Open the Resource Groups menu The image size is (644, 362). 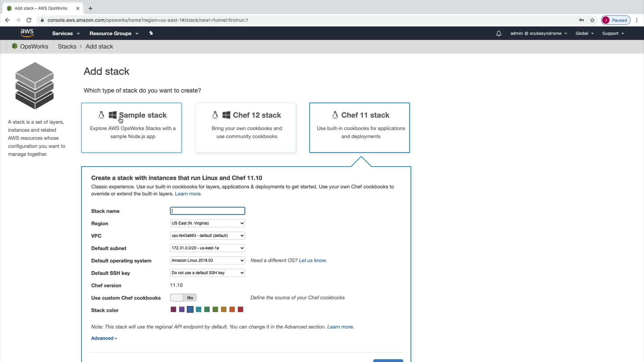click(x=114, y=33)
